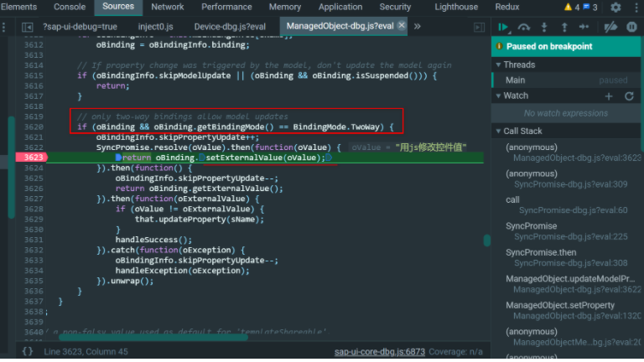Screen dimensions: 644x362
Task: Step out of current function
Action: click(564, 27)
